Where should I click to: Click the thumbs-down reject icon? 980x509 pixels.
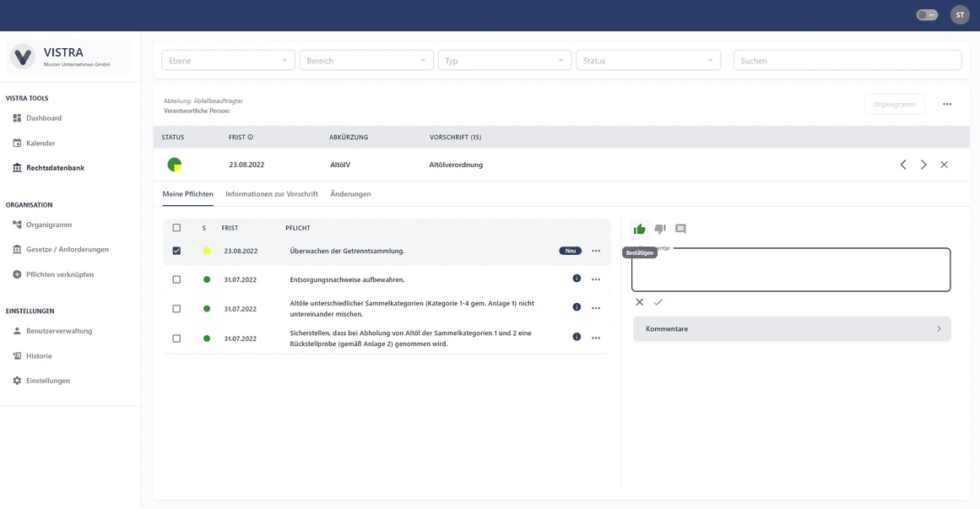click(660, 229)
